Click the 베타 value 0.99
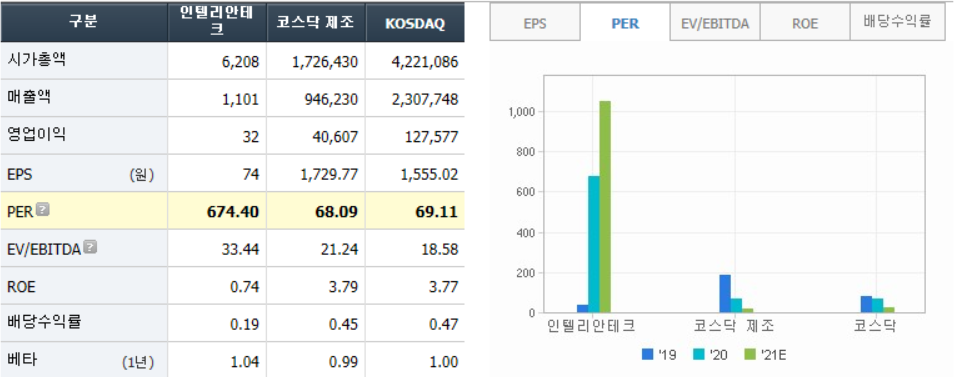Image resolution: width=967 pixels, height=377 pixels. tap(344, 362)
